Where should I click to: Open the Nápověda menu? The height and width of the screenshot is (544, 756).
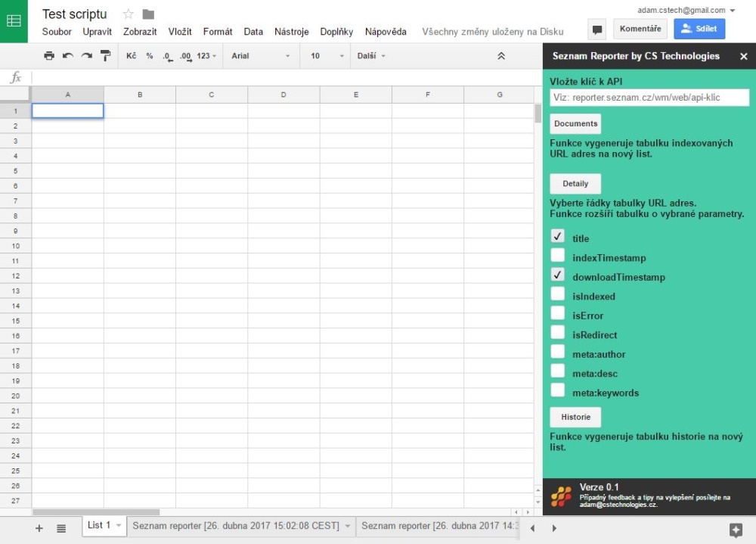point(386,32)
